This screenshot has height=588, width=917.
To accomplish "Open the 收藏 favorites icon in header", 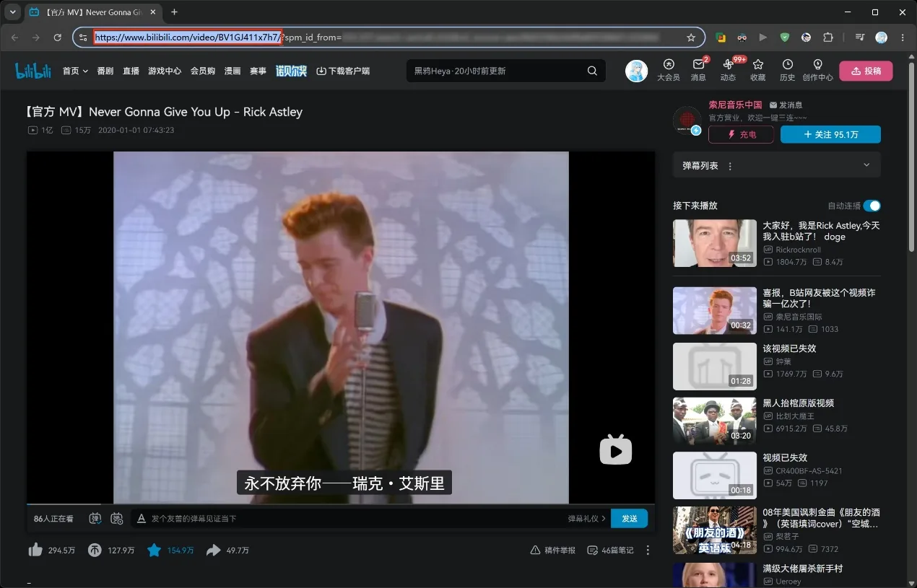I will 758,71.
